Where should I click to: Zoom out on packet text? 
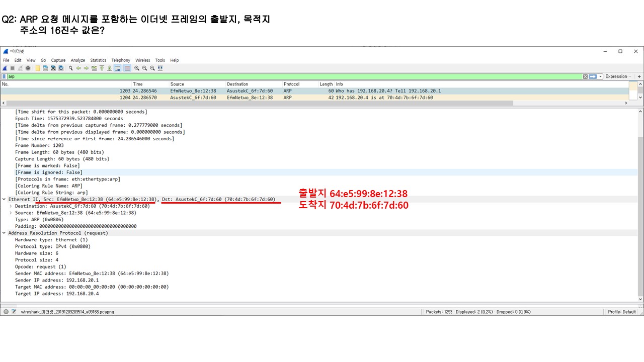144,68
